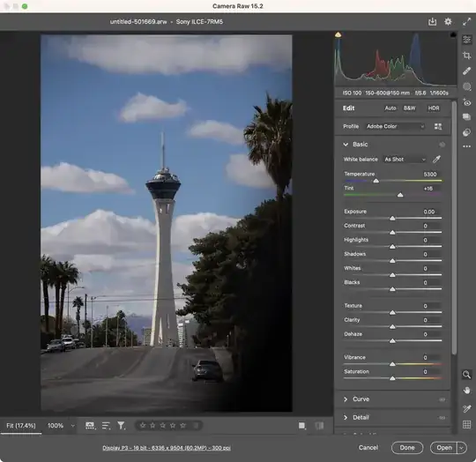Open the workflow options link Display P3
Image resolution: width=476 pixels, height=462 pixels.
click(x=167, y=448)
